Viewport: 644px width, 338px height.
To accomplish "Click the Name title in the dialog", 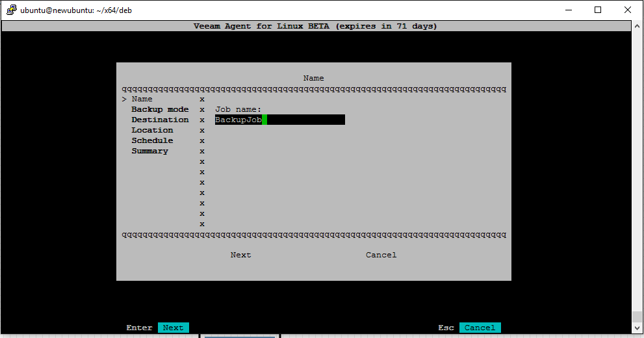I will click(x=313, y=78).
